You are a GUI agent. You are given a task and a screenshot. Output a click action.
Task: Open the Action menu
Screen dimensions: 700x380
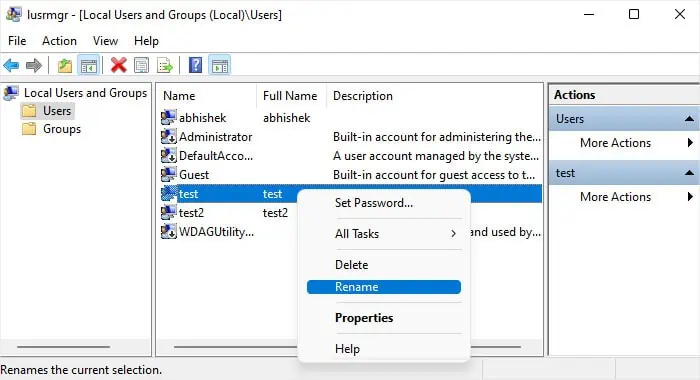click(59, 41)
